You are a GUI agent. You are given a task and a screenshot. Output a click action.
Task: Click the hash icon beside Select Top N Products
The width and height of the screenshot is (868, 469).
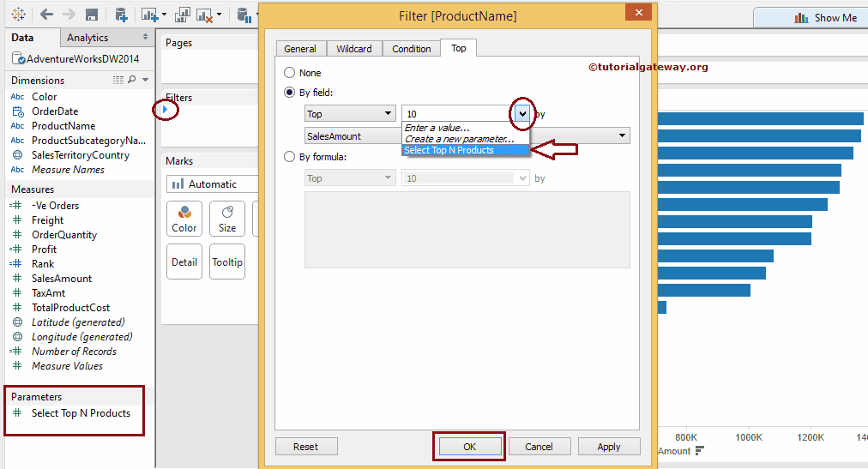click(x=17, y=412)
